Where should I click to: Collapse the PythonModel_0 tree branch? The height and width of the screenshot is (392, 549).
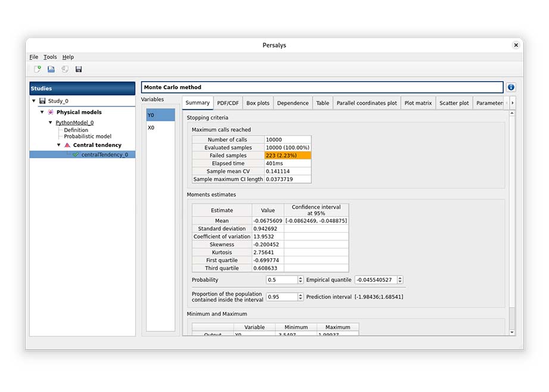coord(51,123)
